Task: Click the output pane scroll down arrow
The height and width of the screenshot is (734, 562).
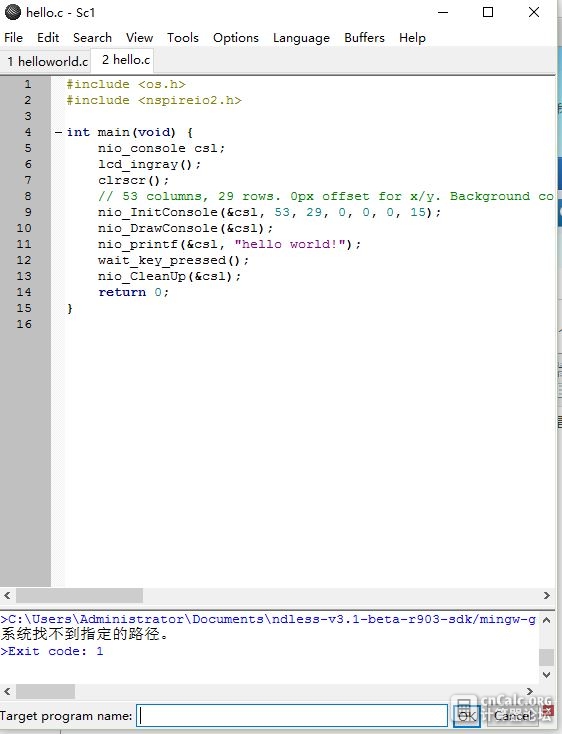Action: tap(546, 675)
